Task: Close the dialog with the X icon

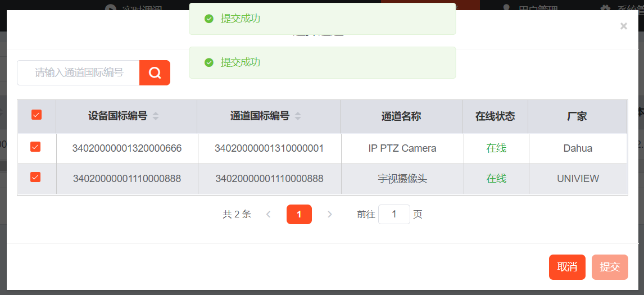Action: click(x=623, y=26)
